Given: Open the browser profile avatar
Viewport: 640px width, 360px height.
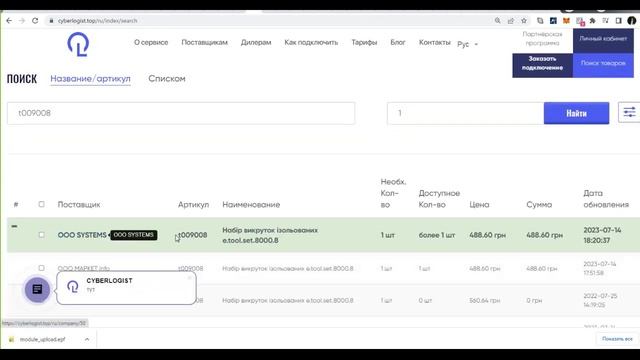Looking at the screenshot, I should pos(632,20).
